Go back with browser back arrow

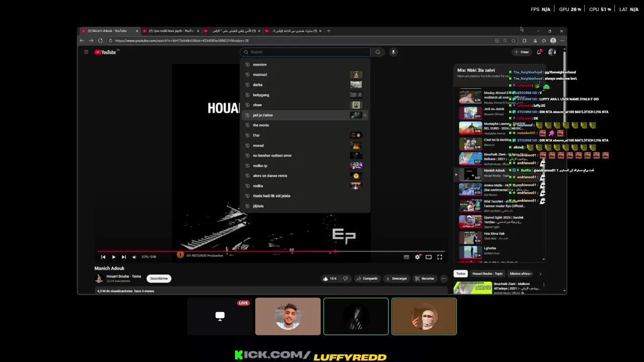82,41
